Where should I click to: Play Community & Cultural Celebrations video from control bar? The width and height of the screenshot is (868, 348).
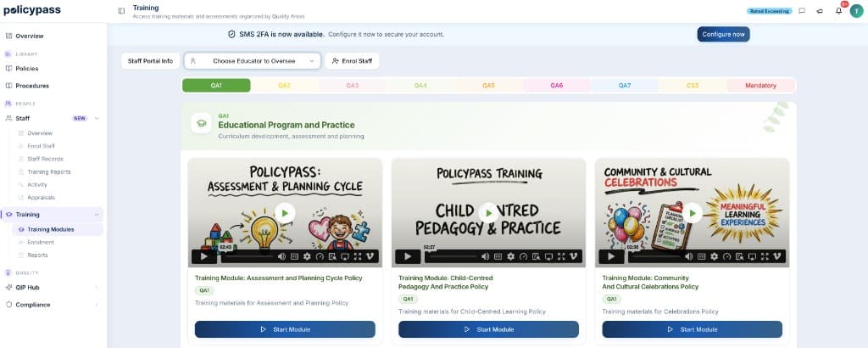tap(612, 256)
